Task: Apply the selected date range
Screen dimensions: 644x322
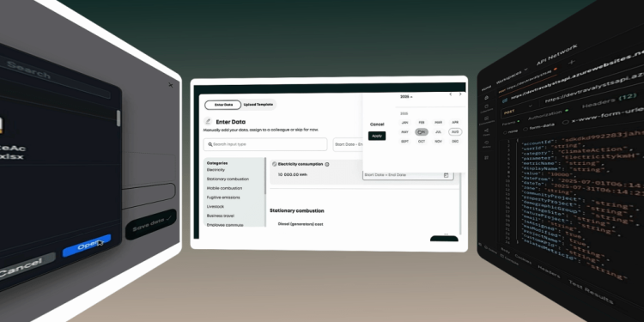Action: pos(377,136)
